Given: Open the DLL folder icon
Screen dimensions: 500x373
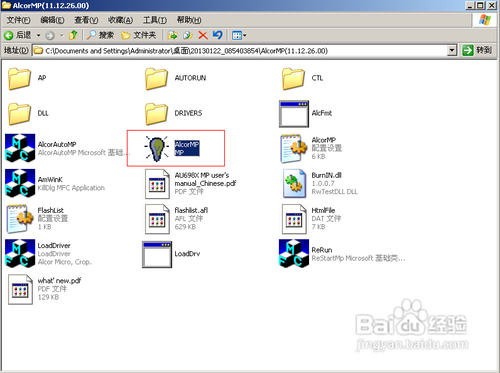Looking at the screenshot, I should 19,114.
